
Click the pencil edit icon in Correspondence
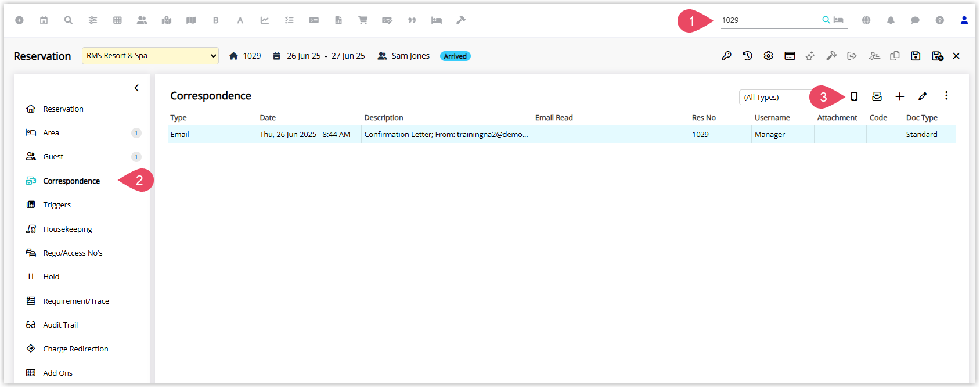click(x=923, y=96)
